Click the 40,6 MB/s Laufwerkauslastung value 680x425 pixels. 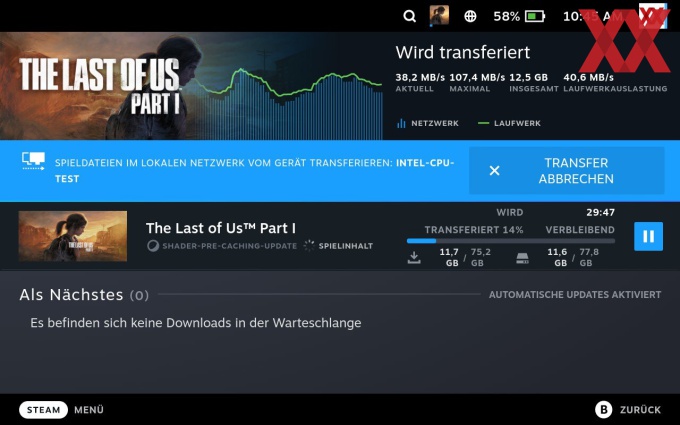588,77
